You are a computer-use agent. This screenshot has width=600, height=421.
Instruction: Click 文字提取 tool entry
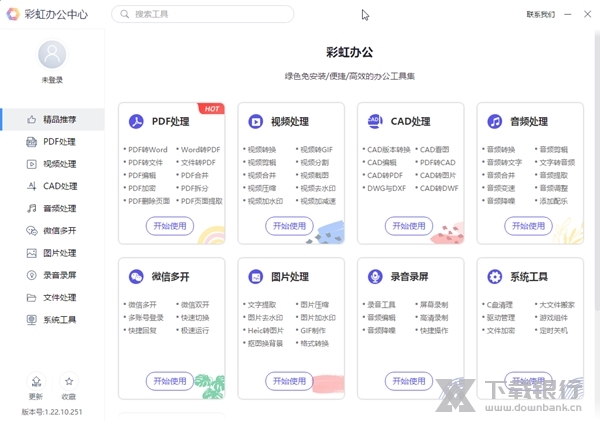pyautogui.click(x=262, y=305)
